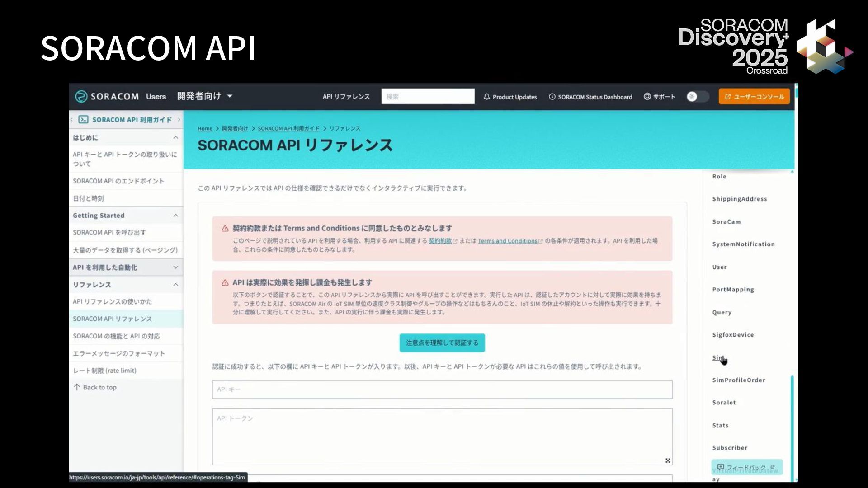Jump to Subscriber tag
The height and width of the screenshot is (488, 868).
[730, 448]
